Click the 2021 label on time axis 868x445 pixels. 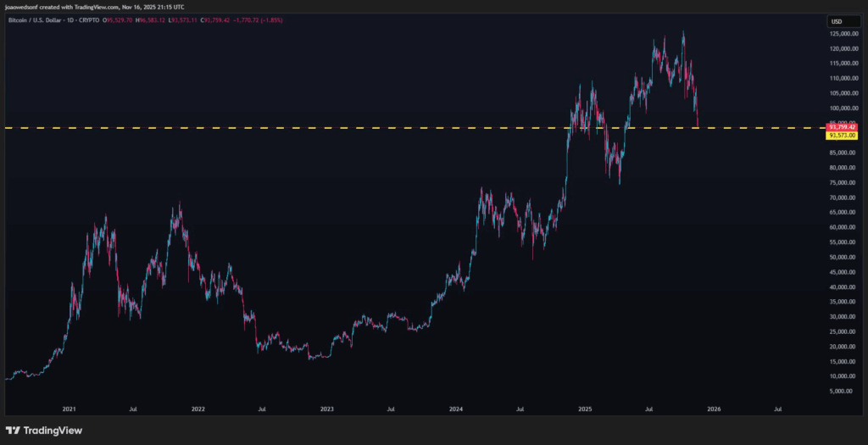70,409
